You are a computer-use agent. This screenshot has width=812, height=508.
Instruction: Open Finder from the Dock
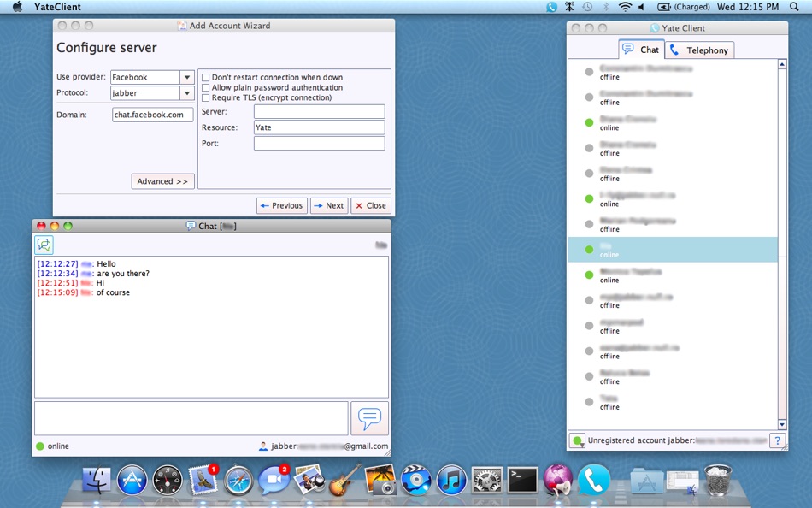[97, 480]
